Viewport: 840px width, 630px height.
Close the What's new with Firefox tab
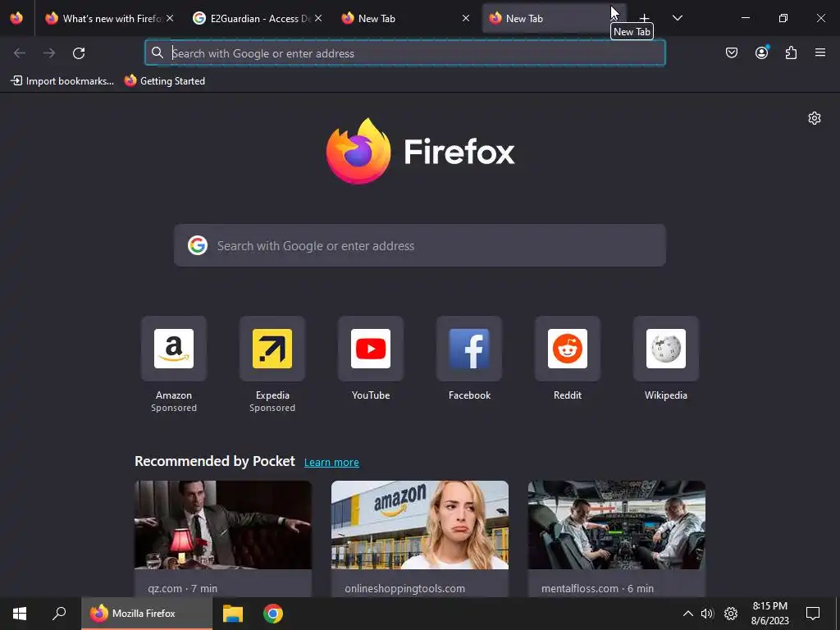(x=170, y=18)
